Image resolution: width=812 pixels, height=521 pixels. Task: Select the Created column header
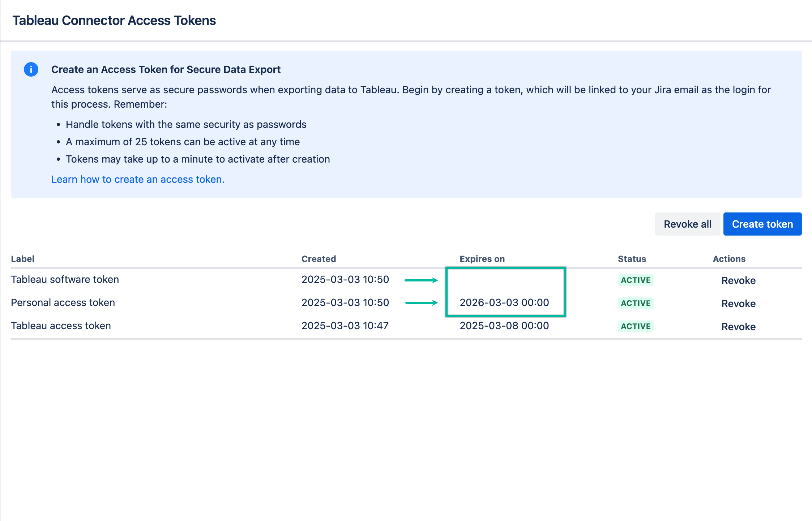[319, 259]
